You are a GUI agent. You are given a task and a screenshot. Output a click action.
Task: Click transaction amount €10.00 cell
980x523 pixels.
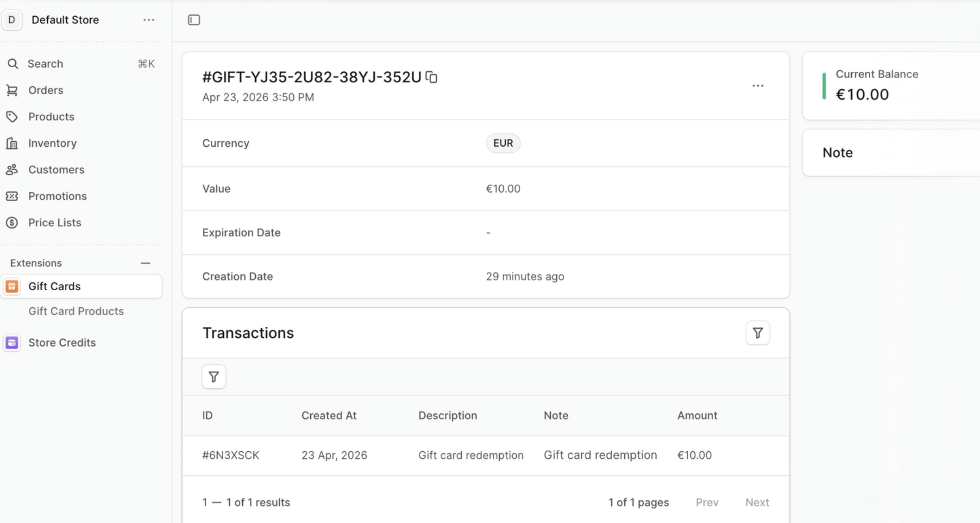pos(694,455)
